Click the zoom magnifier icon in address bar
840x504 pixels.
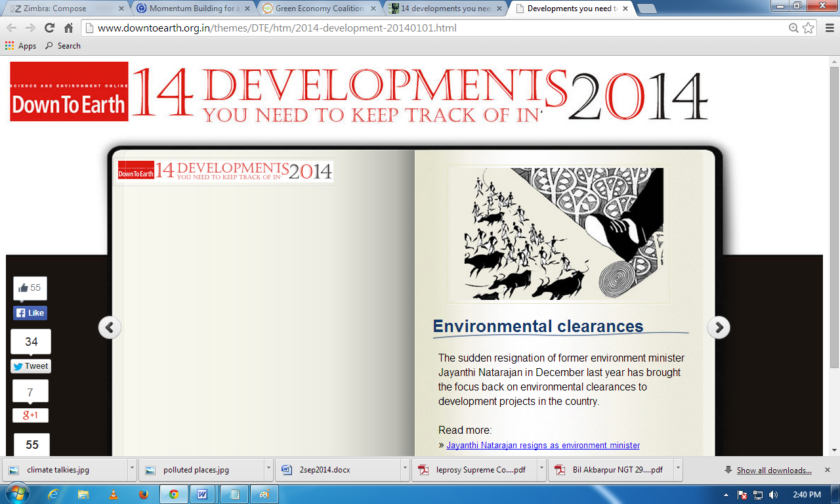tap(793, 28)
